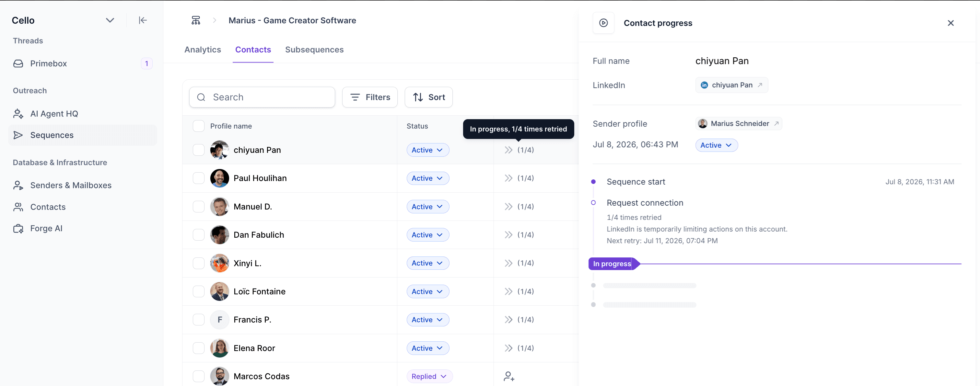This screenshot has width=980, height=386.
Task: Click the In progress timeline marker
Action: click(x=614, y=264)
